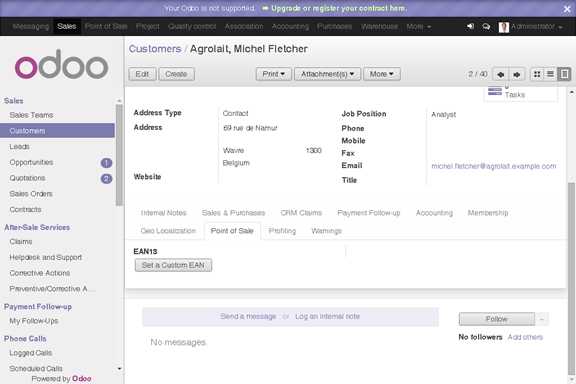Switch to the Payment Follow-up tab

coord(368,213)
